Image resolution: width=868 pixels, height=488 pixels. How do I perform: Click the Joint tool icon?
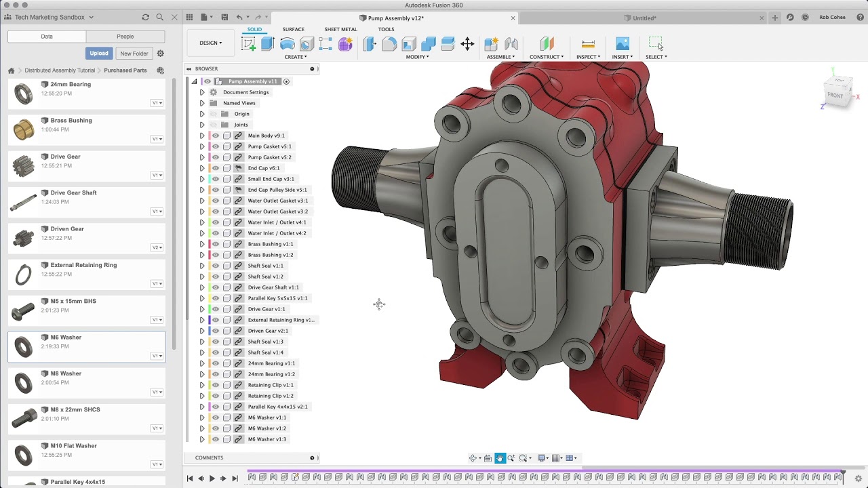[x=511, y=44]
